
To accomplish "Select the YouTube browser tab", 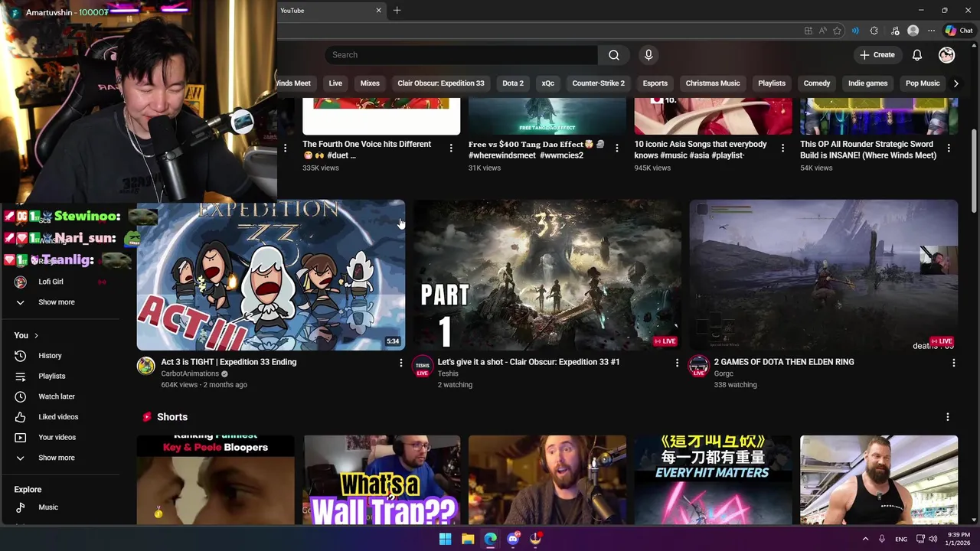I will [331, 11].
